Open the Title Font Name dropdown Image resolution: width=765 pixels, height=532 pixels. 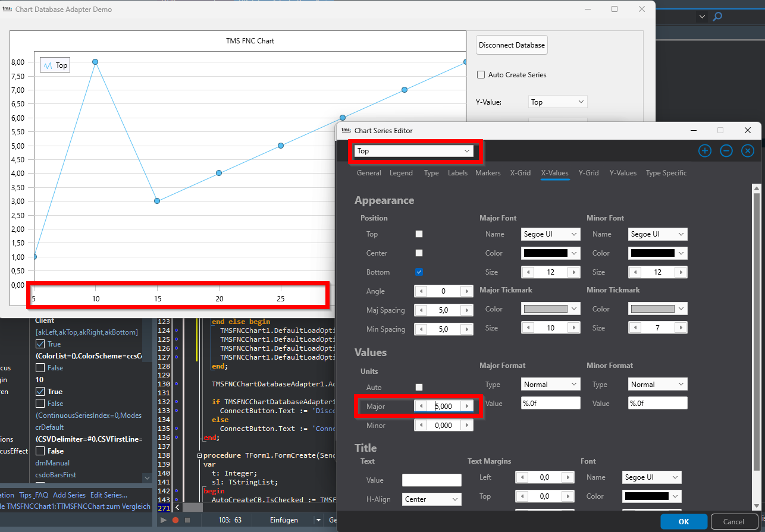click(x=652, y=477)
